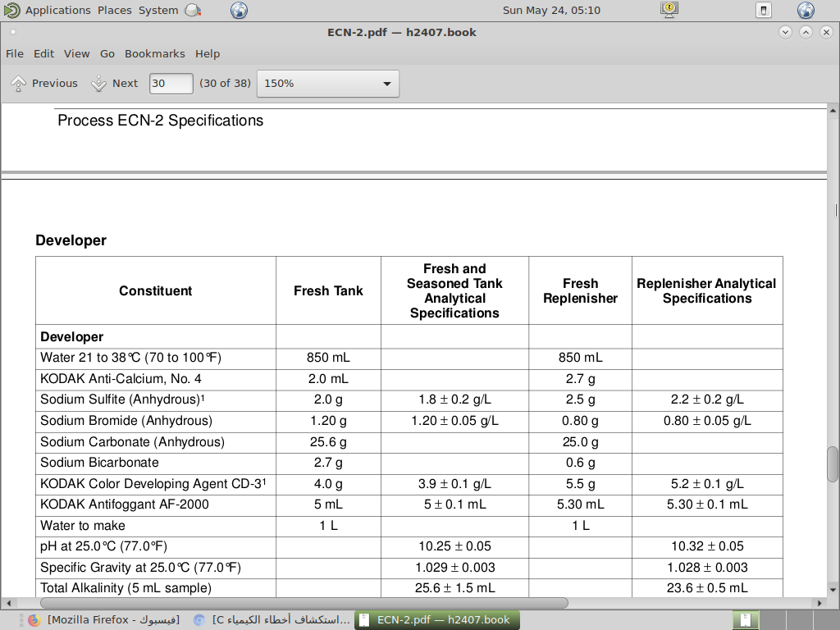Click the vertical scrollbar up arrow

point(833,111)
